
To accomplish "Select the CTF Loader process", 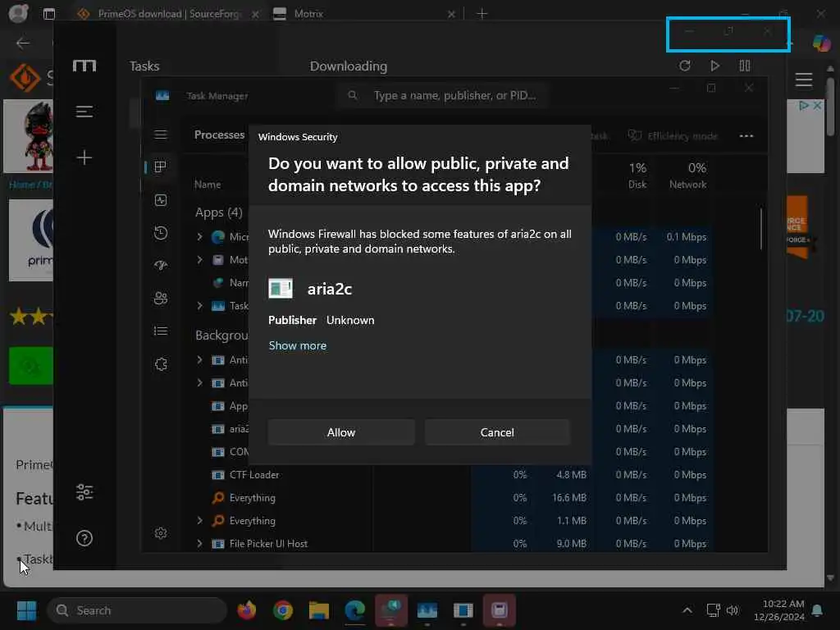I will [x=254, y=475].
